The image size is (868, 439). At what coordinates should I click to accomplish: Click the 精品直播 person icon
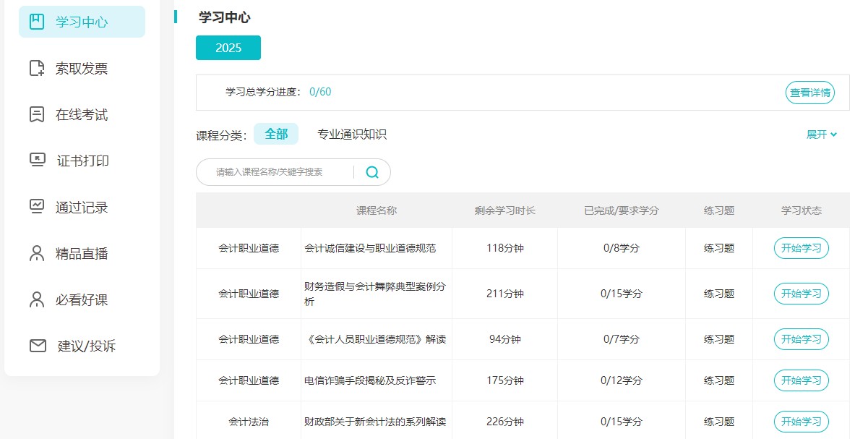[37, 253]
